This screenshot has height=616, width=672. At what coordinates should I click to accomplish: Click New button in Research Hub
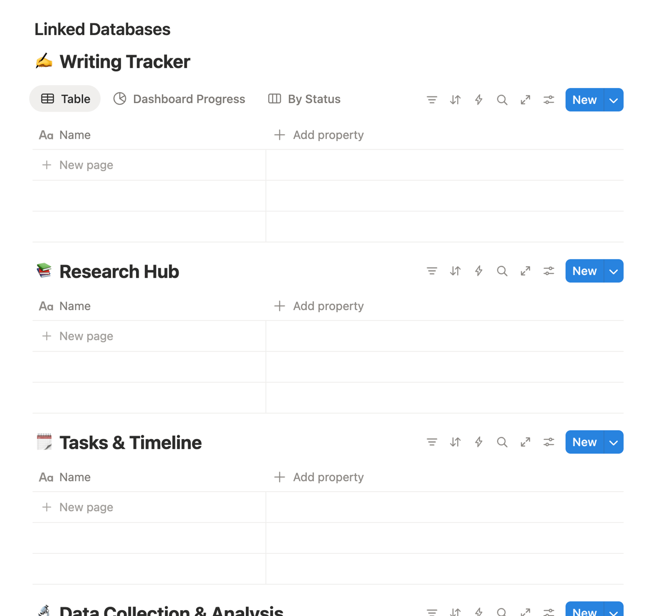click(x=584, y=271)
